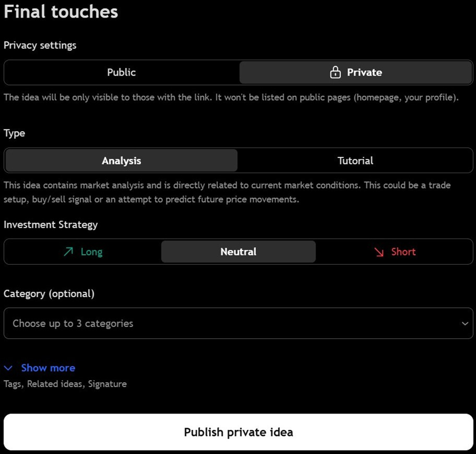Click Tags, Related ideas, Signature text

(x=65, y=384)
